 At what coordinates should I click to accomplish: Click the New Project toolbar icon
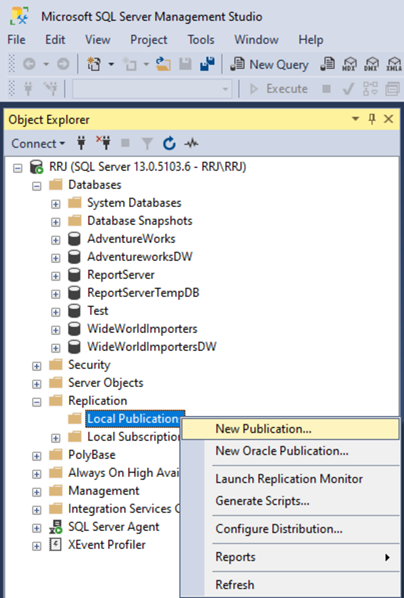[x=94, y=64]
